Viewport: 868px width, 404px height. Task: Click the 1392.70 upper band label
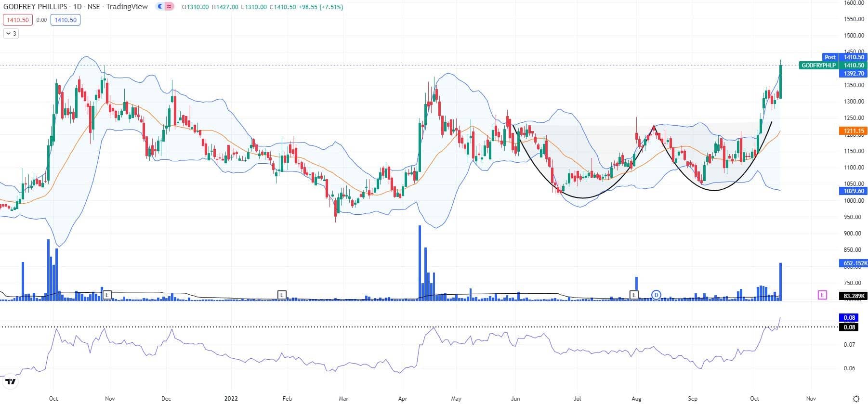click(x=853, y=73)
